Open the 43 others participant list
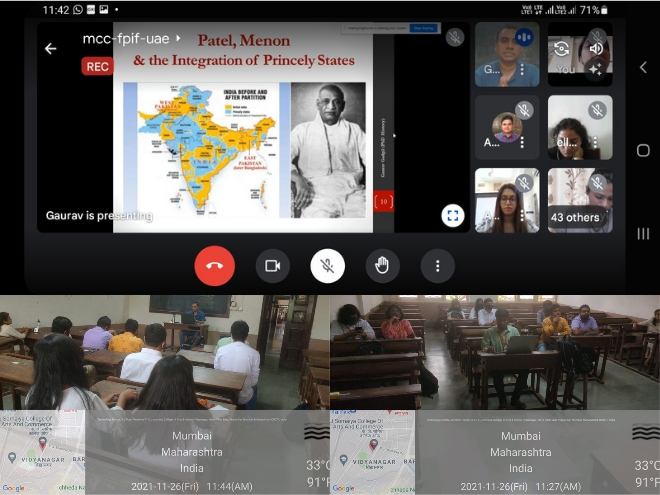Image resolution: width=660 pixels, height=495 pixels. (x=580, y=216)
